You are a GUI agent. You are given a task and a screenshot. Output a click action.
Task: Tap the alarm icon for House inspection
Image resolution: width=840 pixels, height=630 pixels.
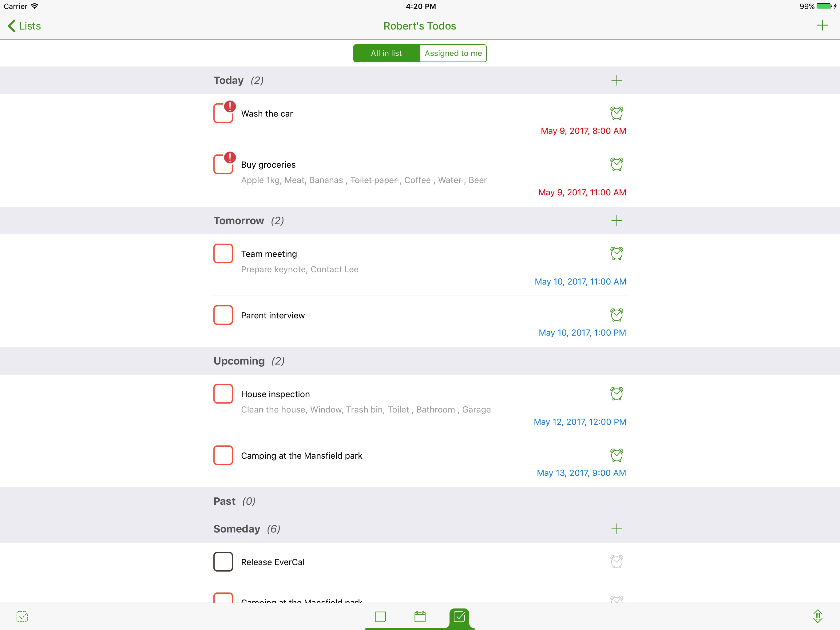[616, 393]
